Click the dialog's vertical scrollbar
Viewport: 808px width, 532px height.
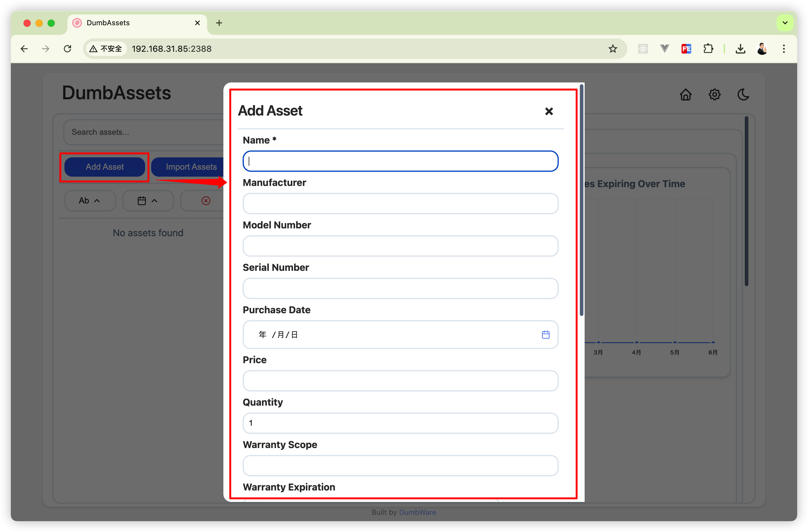[x=581, y=200]
